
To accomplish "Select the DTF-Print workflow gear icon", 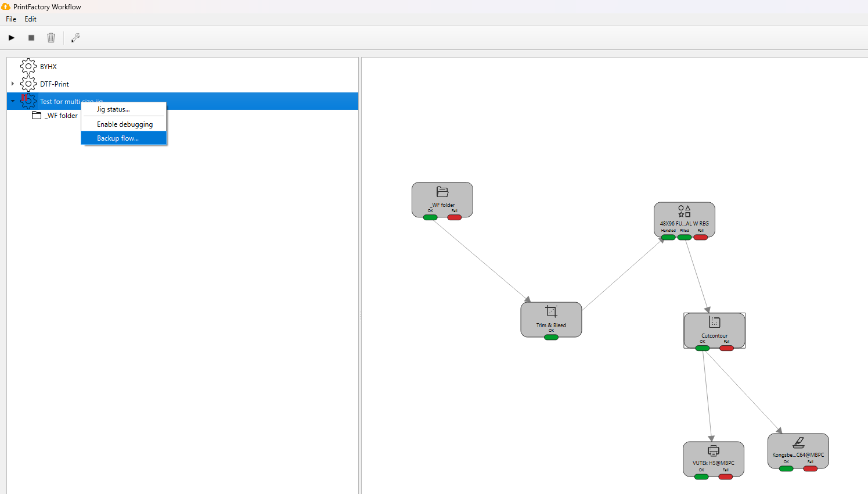I will (x=28, y=84).
